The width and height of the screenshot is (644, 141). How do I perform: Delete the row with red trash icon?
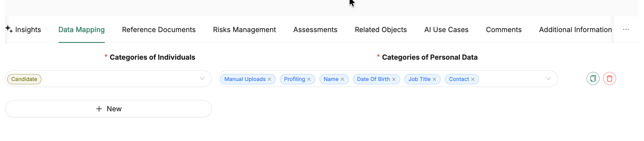[x=609, y=79]
